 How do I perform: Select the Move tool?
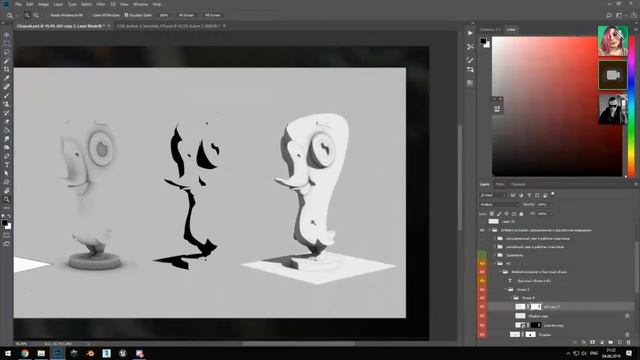[x=7, y=35]
